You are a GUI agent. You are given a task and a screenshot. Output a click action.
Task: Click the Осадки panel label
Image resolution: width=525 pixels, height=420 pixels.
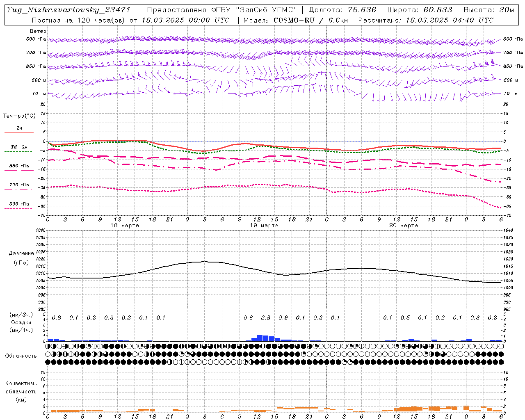21,322
